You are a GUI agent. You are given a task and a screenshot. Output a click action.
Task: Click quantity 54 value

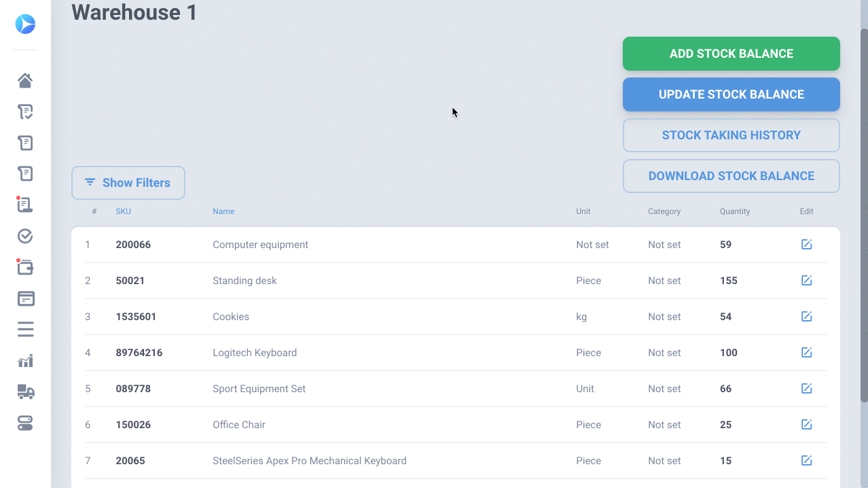coord(726,317)
